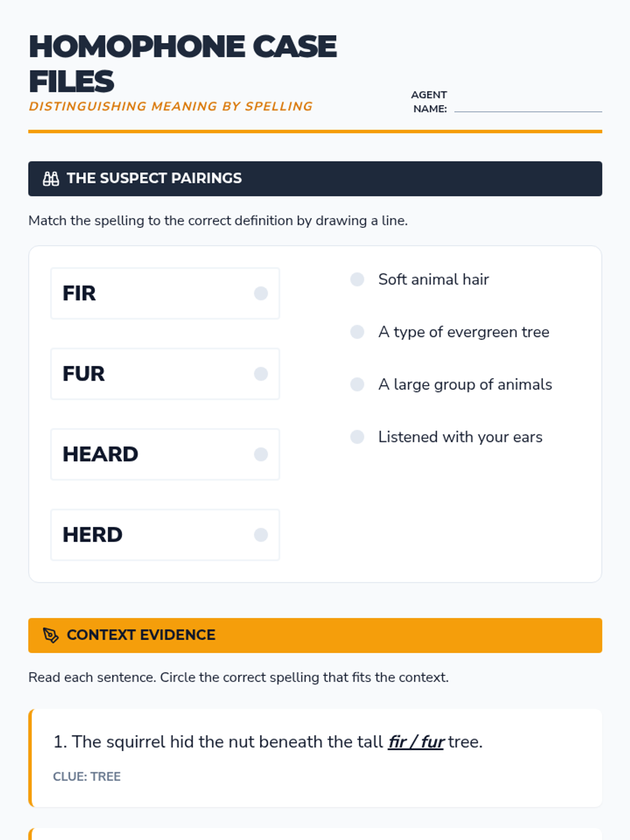This screenshot has height=840, width=630.
Task: Select the connector dot on the HEARD card
Action: pos(261,454)
